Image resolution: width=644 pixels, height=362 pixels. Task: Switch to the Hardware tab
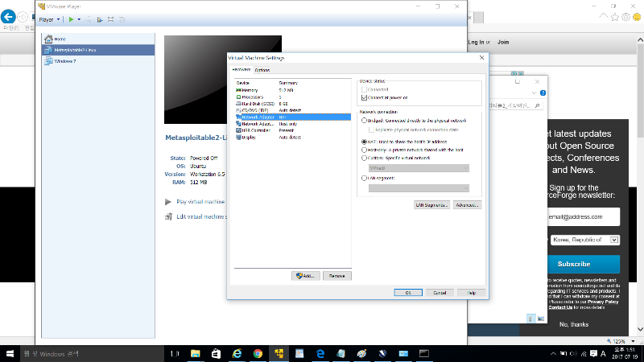point(242,70)
